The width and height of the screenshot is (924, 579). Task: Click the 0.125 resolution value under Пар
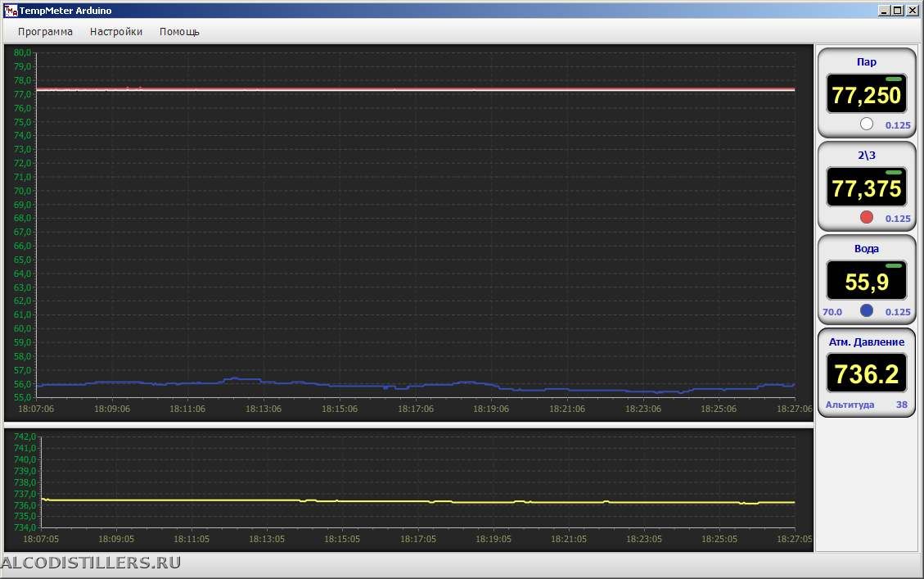[898, 125]
